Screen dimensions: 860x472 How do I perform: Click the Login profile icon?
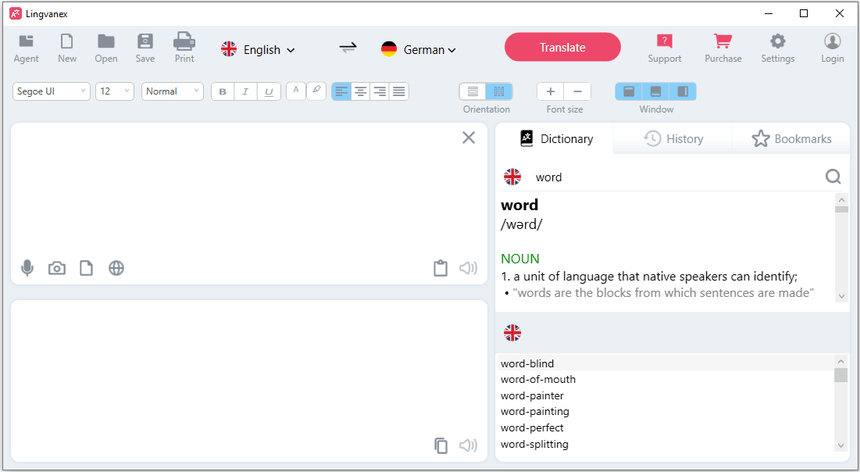coord(832,48)
